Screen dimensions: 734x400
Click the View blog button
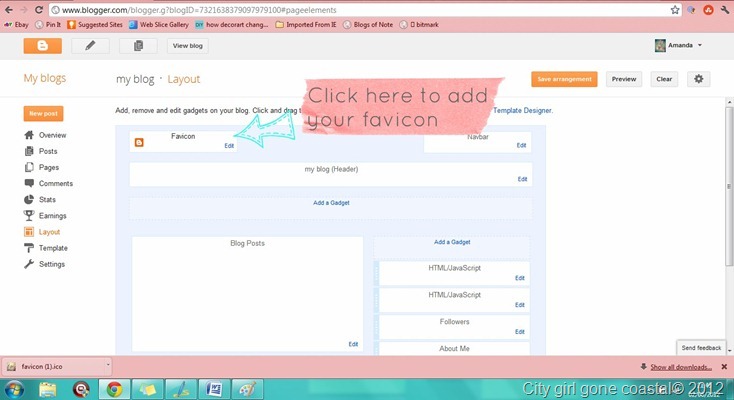(188, 45)
